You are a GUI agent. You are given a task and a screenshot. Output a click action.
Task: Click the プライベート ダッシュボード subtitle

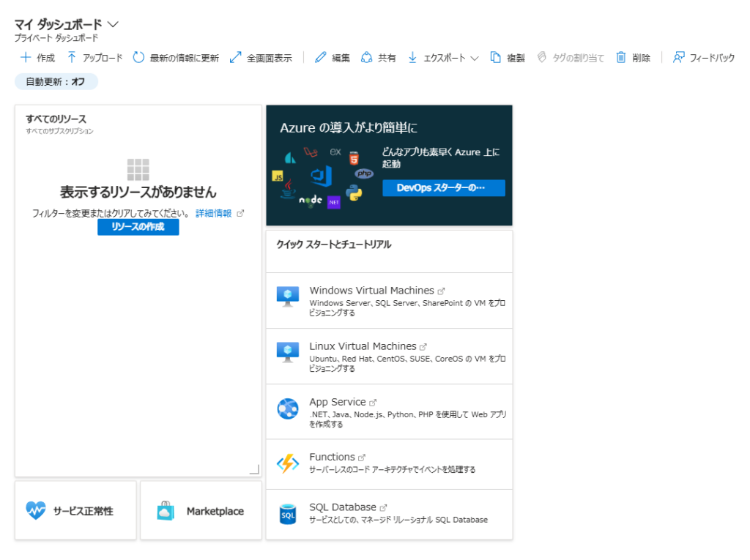[56, 38]
